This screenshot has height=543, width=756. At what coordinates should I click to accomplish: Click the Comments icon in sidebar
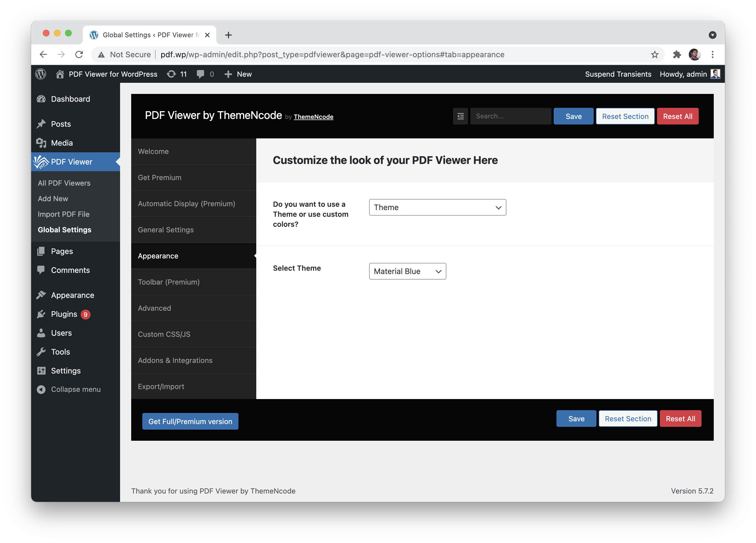[41, 270]
